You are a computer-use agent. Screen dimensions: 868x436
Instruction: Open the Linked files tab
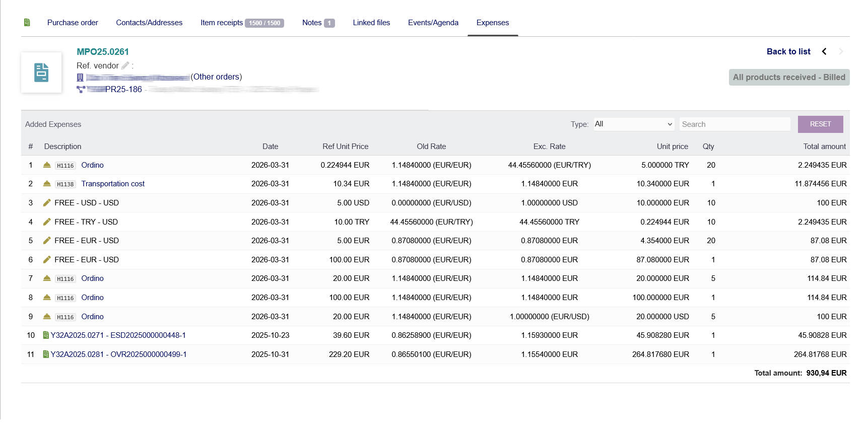371,23
